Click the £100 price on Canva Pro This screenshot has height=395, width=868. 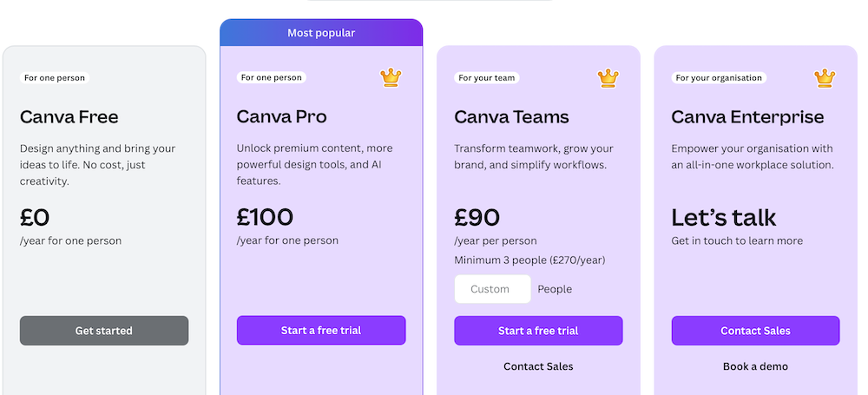pos(266,217)
